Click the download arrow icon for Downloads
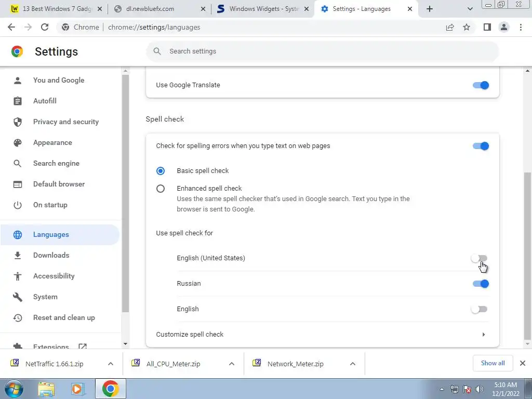Viewport: 532px width, 399px height. tap(18, 256)
